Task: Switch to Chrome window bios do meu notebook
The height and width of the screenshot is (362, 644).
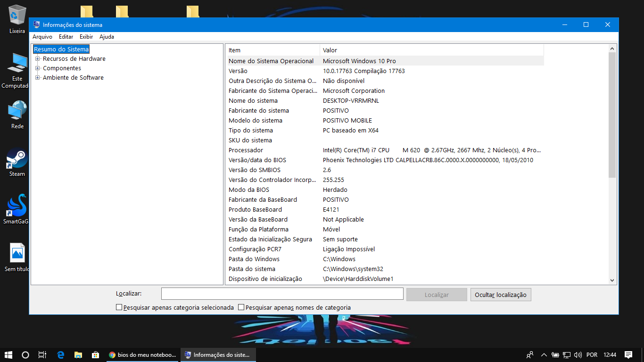Action: [x=142, y=355]
